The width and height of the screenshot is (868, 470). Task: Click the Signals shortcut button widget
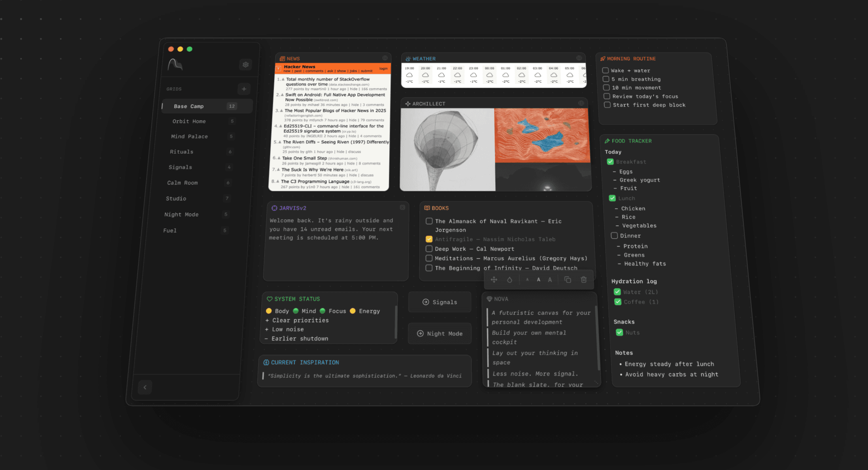440,302
